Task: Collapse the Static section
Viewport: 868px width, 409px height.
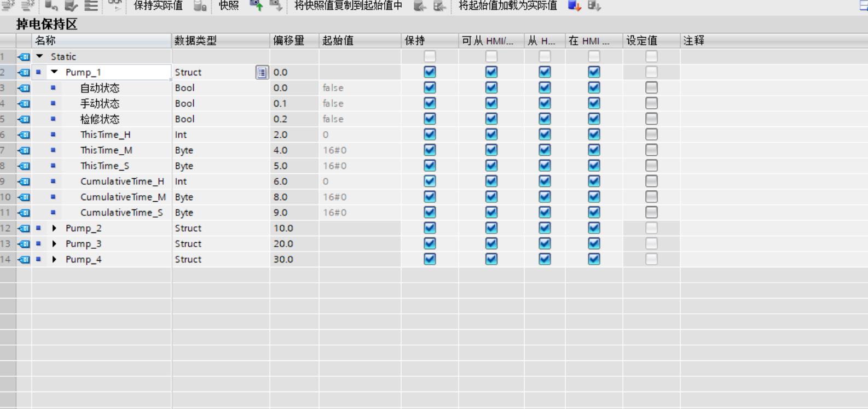Action: click(x=39, y=56)
